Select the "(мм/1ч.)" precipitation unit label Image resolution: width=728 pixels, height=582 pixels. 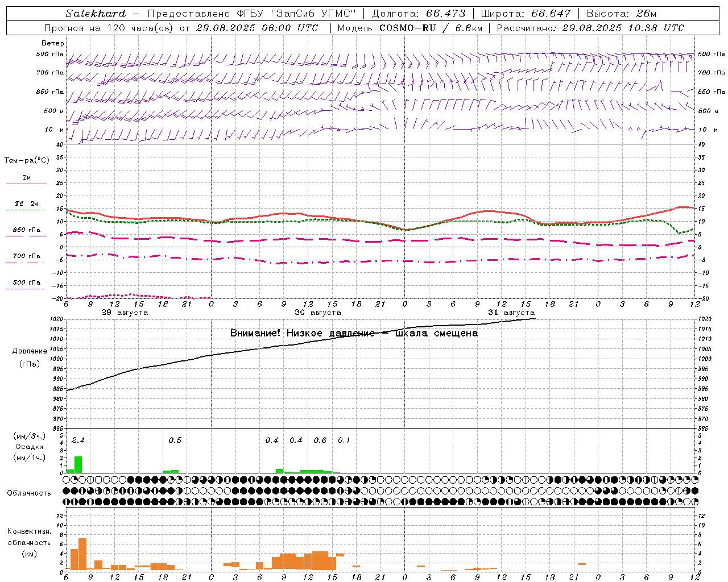tap(29, 458)
